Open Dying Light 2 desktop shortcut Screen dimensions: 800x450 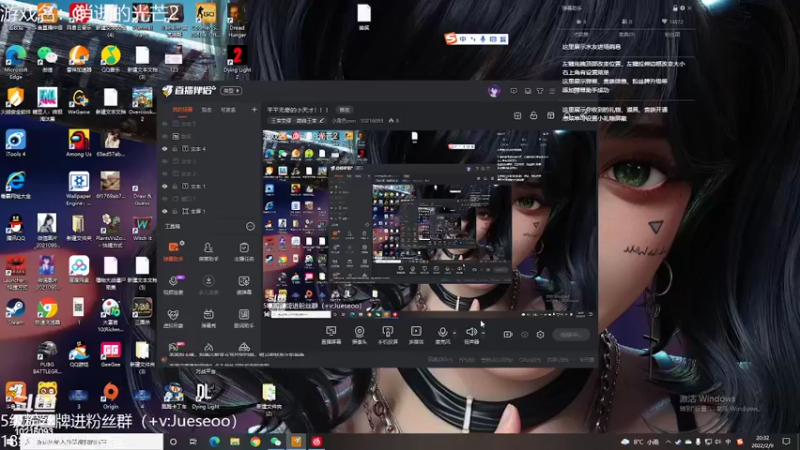(237, 62)
